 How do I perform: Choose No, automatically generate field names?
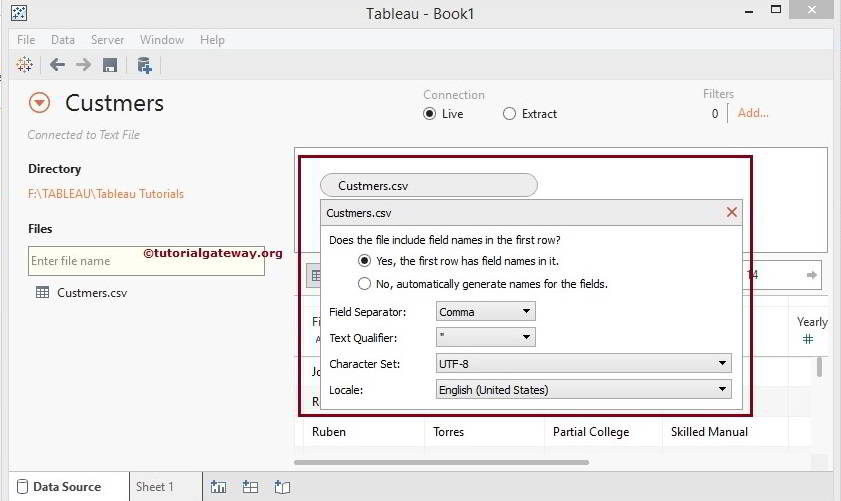click(x=364, y=284)
